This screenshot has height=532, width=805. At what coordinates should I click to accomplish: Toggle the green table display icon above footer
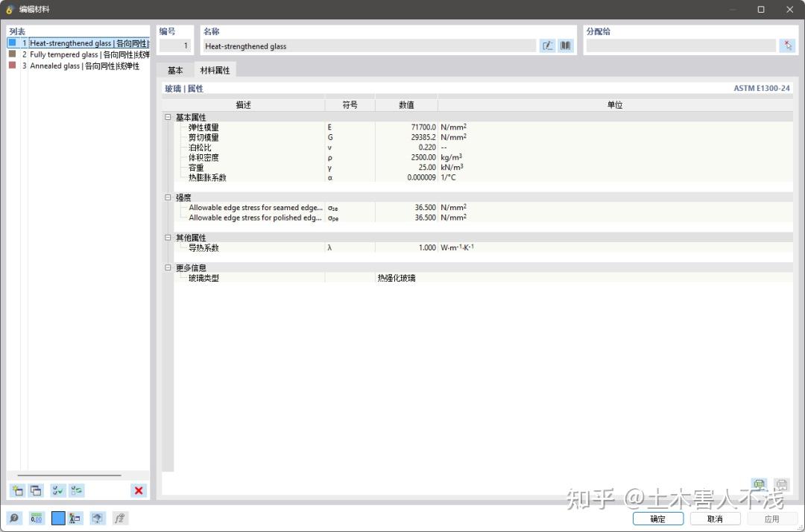pyautogui.click(x=760, y=484)
